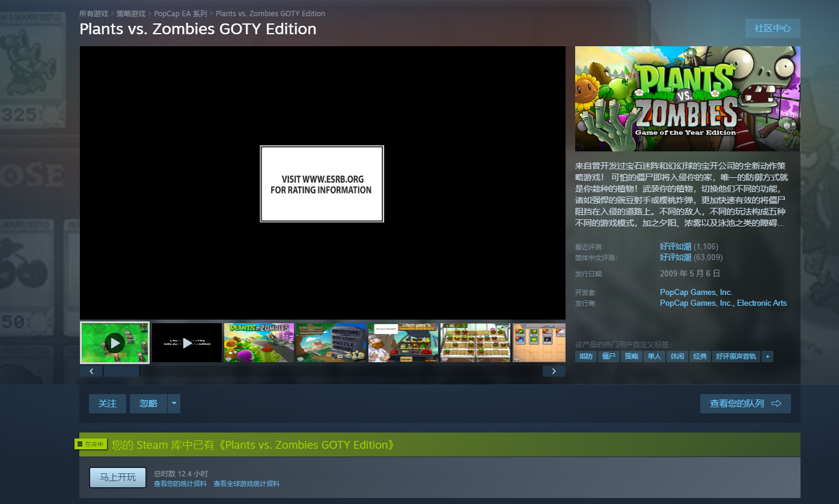Click the dropdown arrow beside 忽略
The width and height of the screenshot is (839, 504).
pyautogui.click(x=174, y=404)
